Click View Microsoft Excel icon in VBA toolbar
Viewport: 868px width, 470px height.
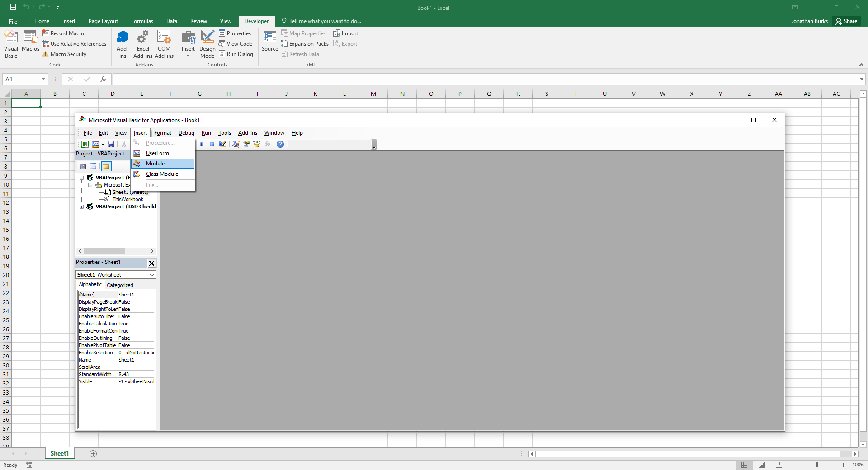click(85, 144)
